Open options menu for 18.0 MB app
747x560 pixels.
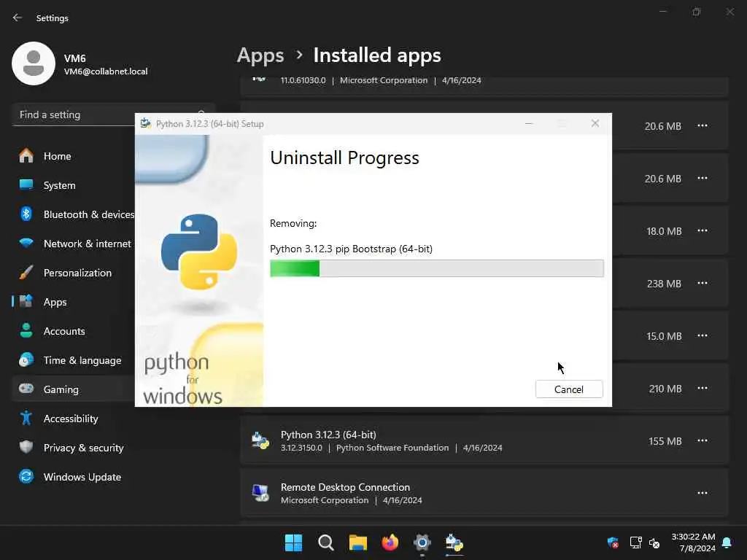[703, 230]
